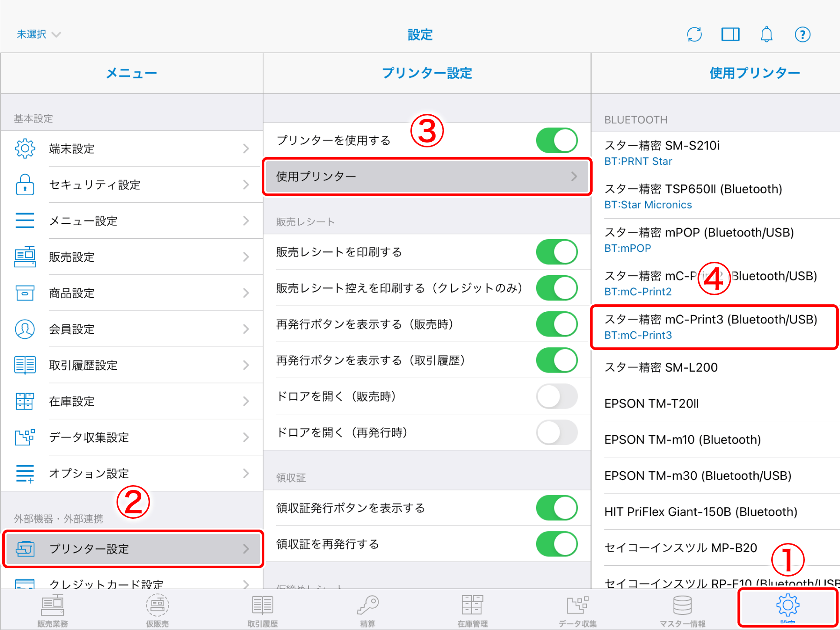The width and height of the screenshot is (840, 630).
Task: Click the gear icon beside 端末設定
Action: tap(25, 149)
